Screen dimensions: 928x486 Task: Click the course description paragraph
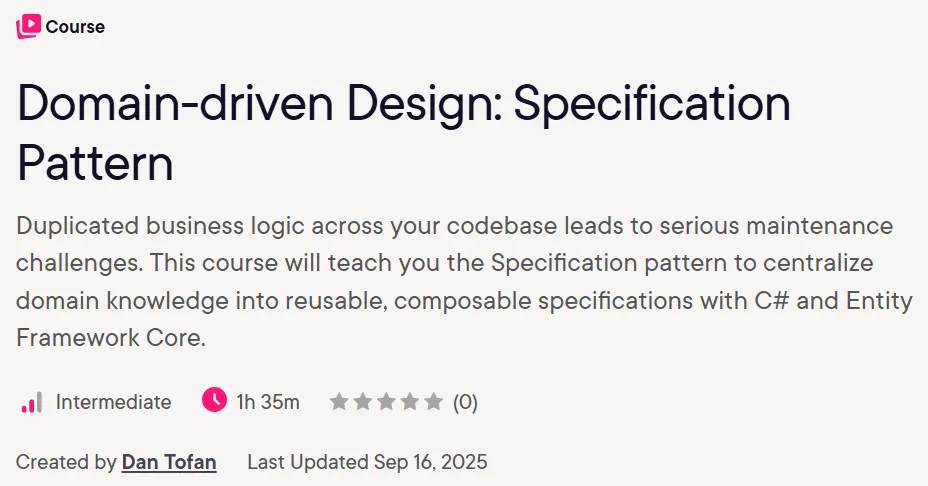point(465,282)
